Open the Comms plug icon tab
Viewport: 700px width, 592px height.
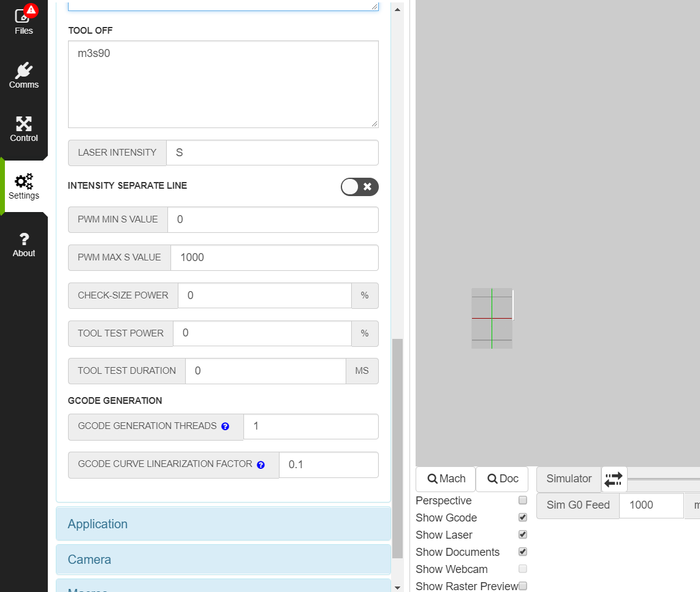click(24, 75)
